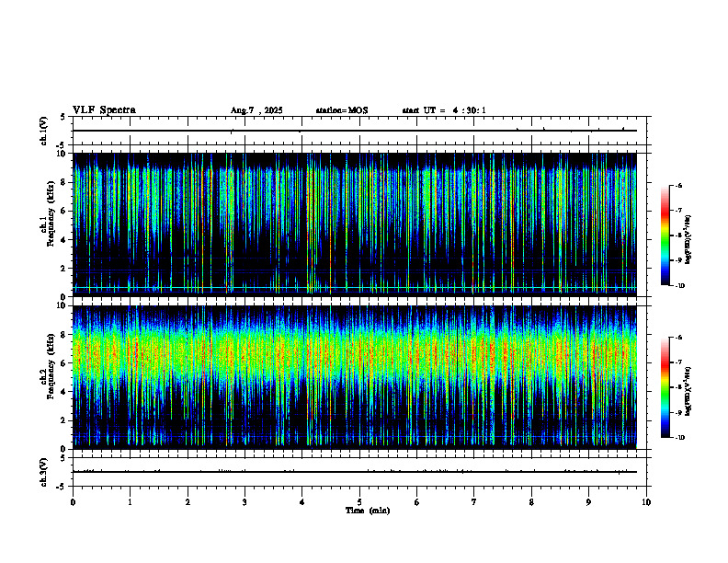Click the "VLF Spectra" title text
The image size is (728, 563).
coord(104,110)
